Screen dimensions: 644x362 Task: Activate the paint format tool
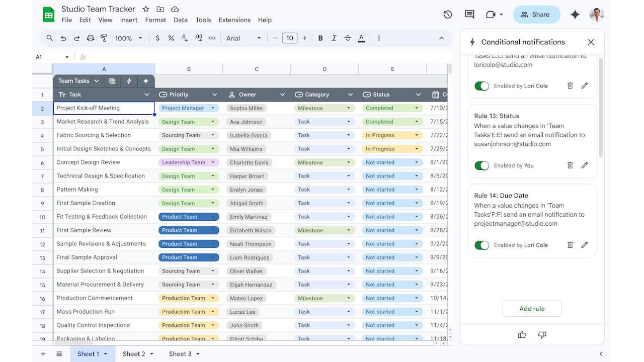[104, 38]
